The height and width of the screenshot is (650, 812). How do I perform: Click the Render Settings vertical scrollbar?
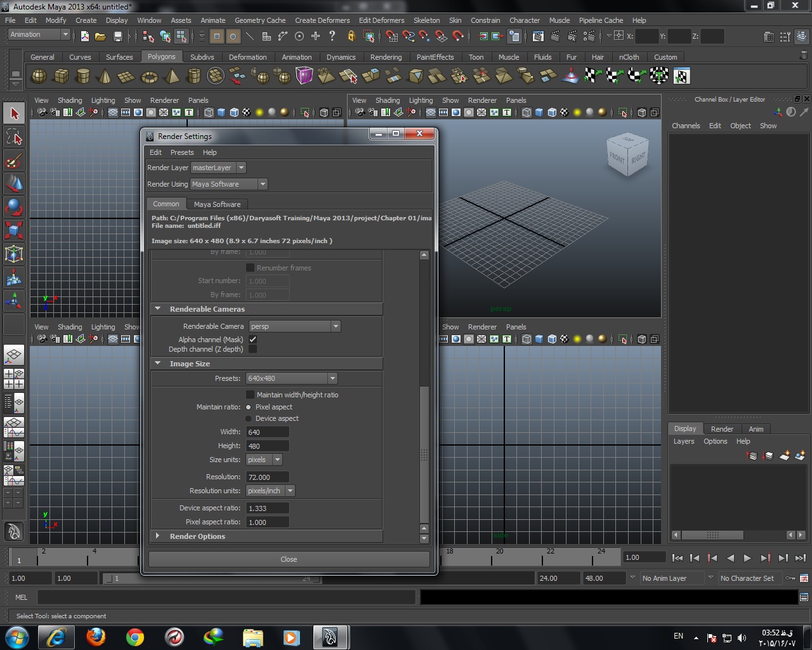point(424,455)
